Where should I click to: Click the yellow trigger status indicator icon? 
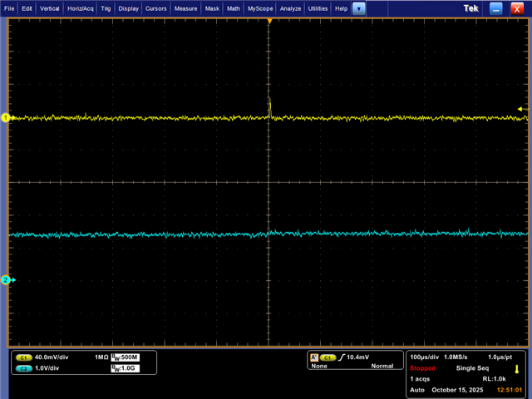click(517, 369)
